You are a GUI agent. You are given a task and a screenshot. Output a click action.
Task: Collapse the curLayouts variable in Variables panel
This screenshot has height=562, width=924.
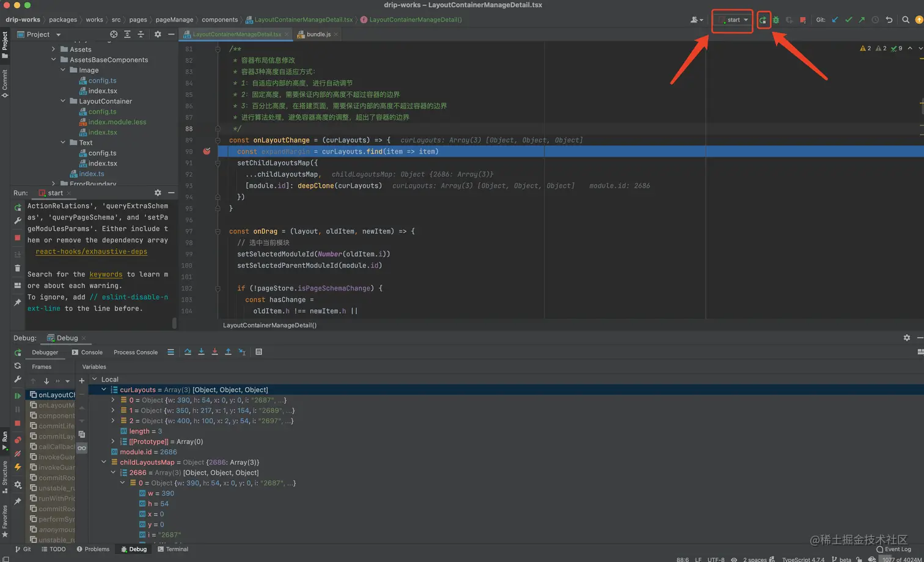(x=104, y=390)
